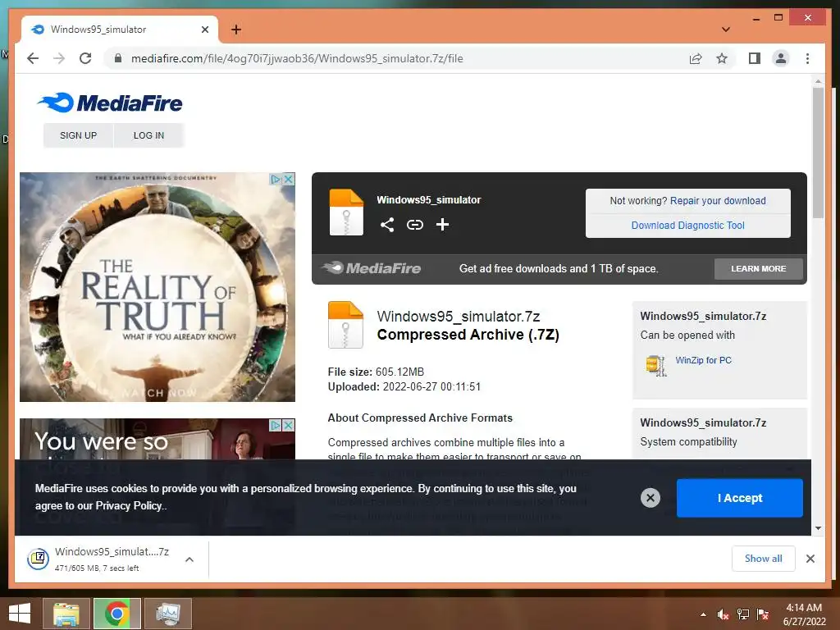Click Chrome taskbar icon
This screenshot has width=840, height=630.
[x=116, y=614]
